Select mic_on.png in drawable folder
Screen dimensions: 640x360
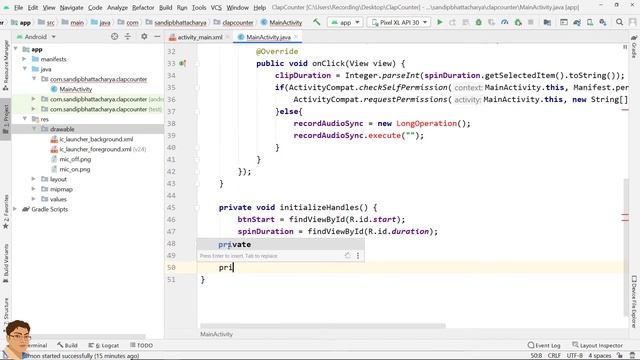(x=75, y=169)
